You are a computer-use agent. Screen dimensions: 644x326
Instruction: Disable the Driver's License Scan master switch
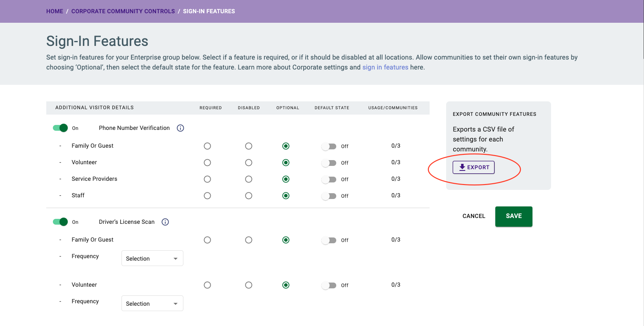point(59,222)
